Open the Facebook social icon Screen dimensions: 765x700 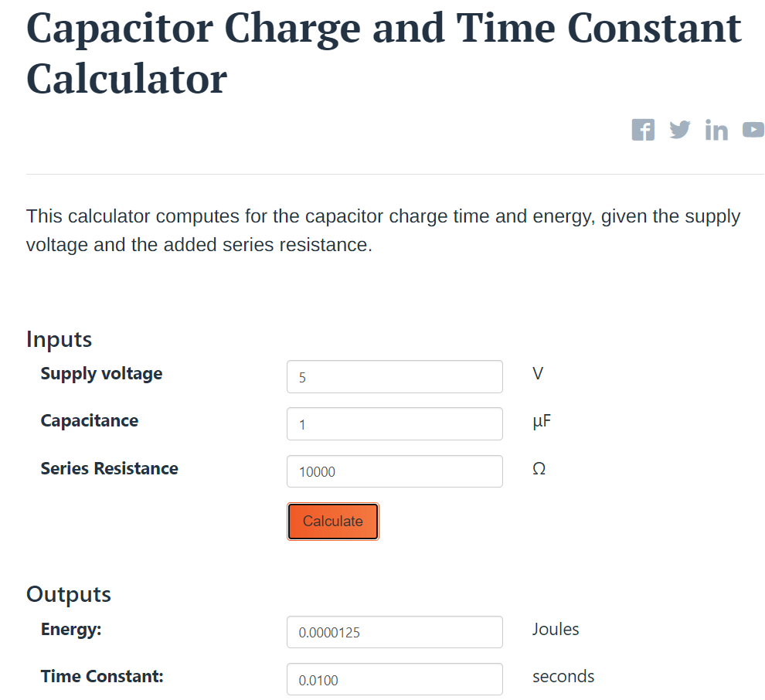tap(642, 130)
